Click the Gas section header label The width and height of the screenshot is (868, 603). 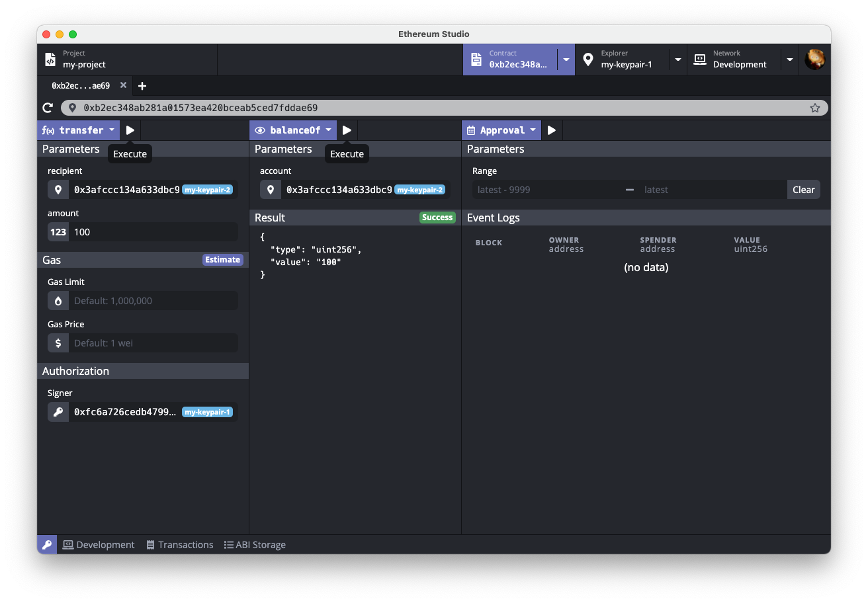(52, 260)
